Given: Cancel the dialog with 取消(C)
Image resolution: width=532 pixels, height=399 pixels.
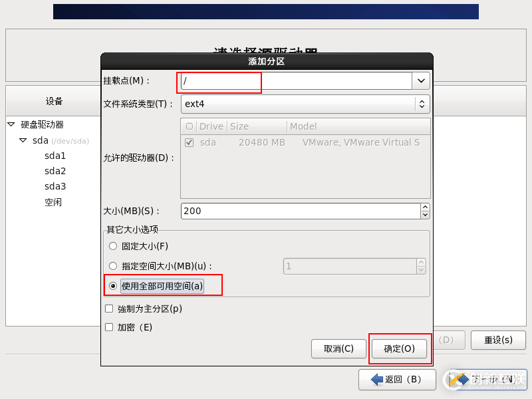Looking at the screenshot, I should click(338, 348).
